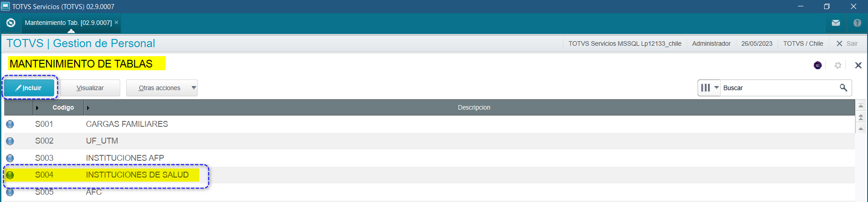
Task: Select the status circle for S002
Action: click(x=10, y=141)
